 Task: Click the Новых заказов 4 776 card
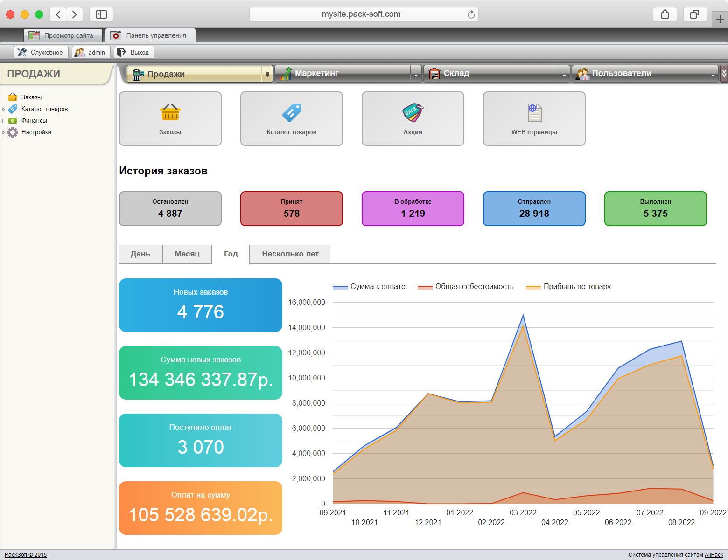201,305
